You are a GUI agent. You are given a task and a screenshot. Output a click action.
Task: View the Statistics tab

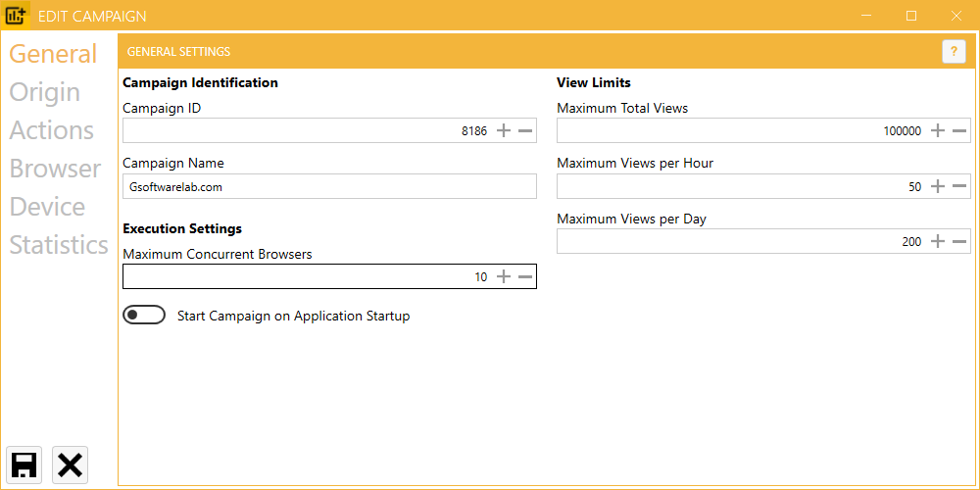point(59,244)
